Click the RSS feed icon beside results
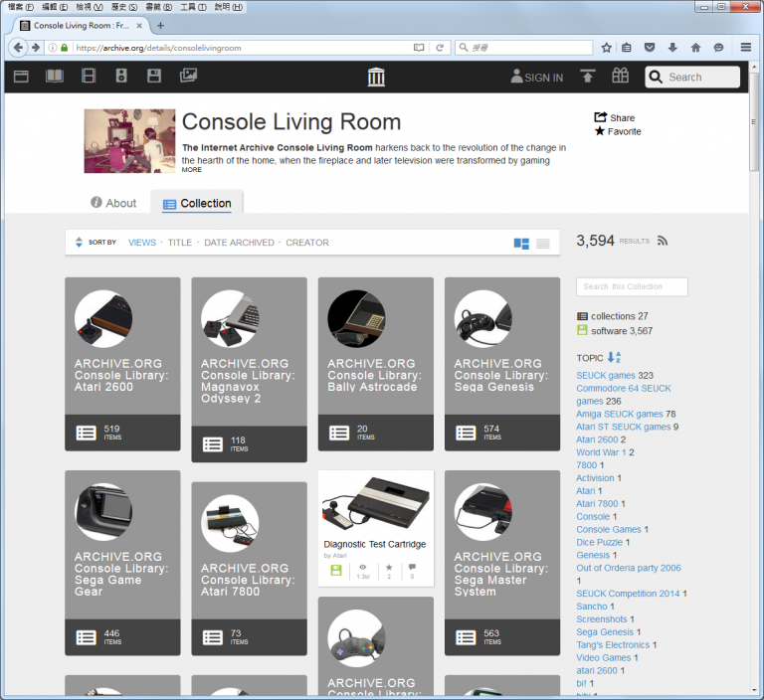This screenshot has height=700, width=764. point(663,241)
